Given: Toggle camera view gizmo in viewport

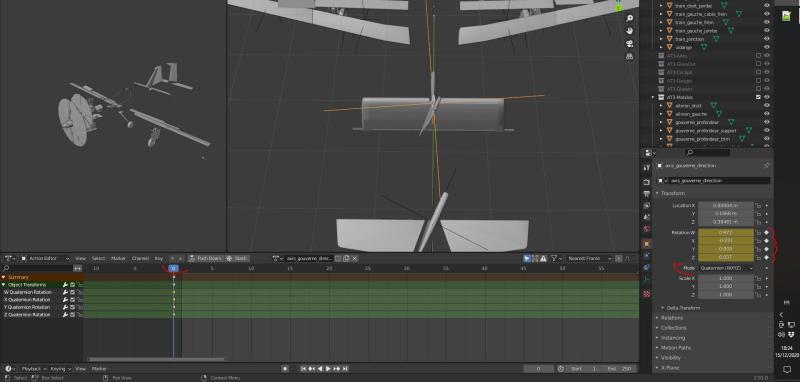Looking at the screenshot, I should click(x=630, y=43).
